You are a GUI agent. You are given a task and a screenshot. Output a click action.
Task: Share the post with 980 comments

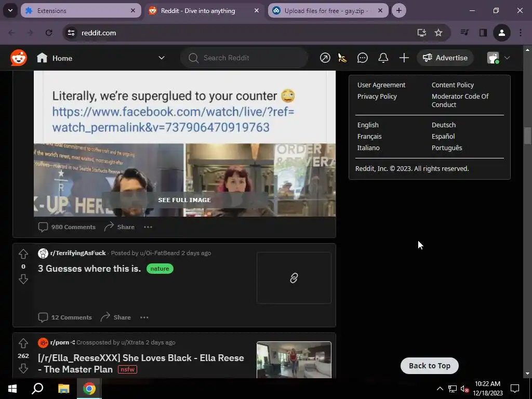tap(119, 227)
